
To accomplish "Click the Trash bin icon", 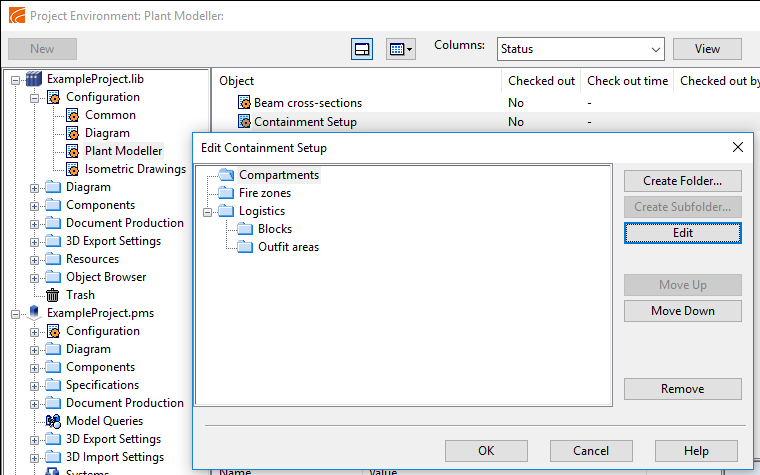I will pos(53,295).
